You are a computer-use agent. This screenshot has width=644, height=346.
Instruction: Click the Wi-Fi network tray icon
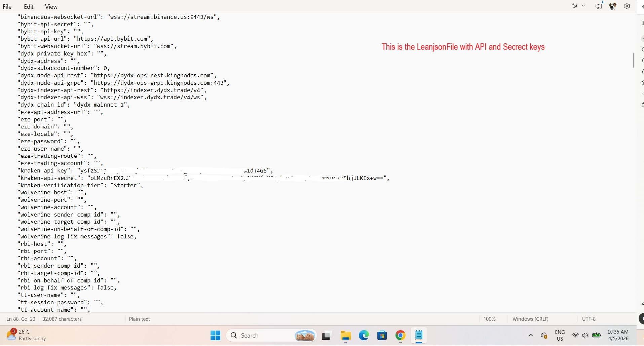point(576,335)
